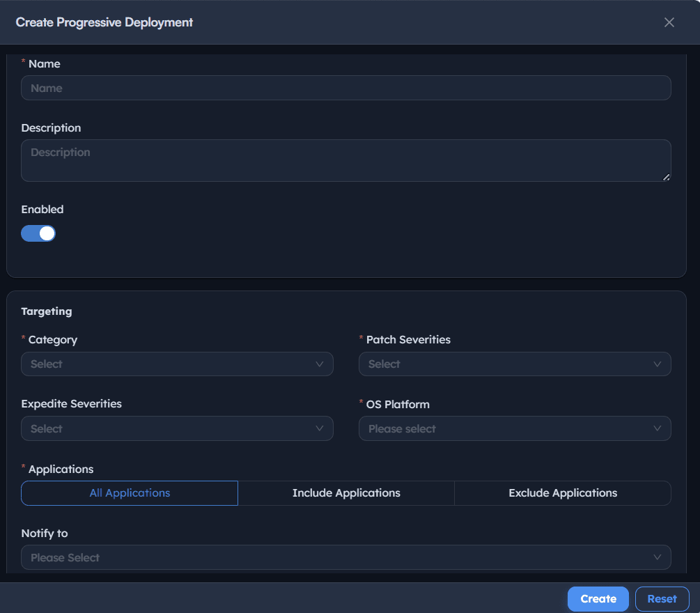Click the Targeting section heading
700x613 pixels.
point(47,311)
